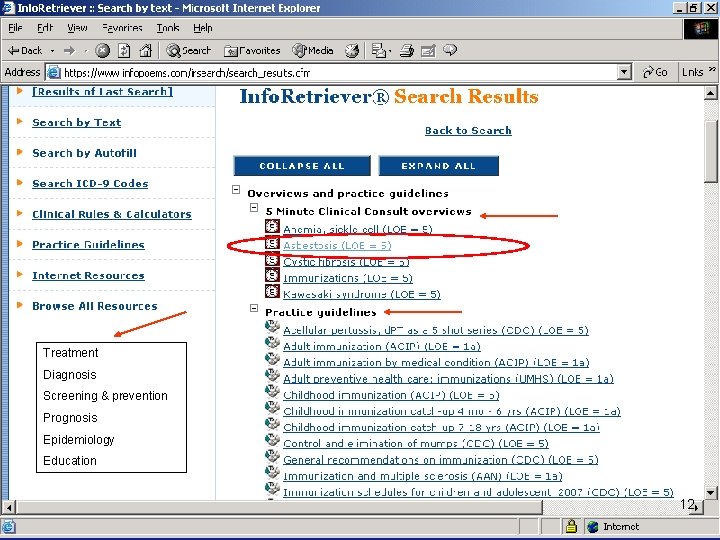Click icon beside Kawasaki syndrome entry

[272, 291]
